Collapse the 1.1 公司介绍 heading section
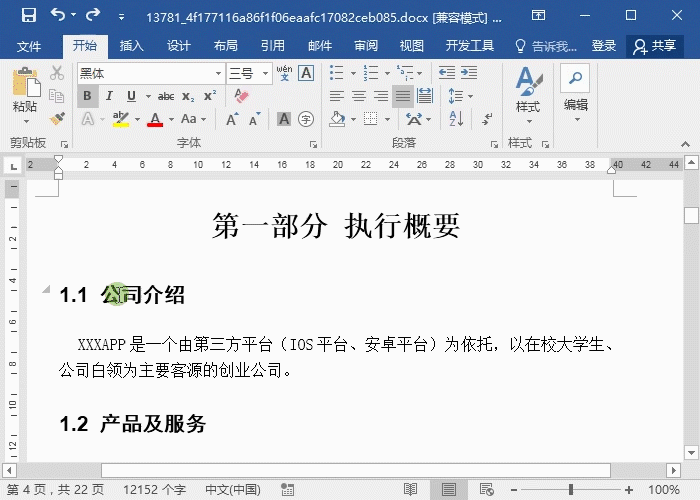700x500 pixels. [46, 289]
